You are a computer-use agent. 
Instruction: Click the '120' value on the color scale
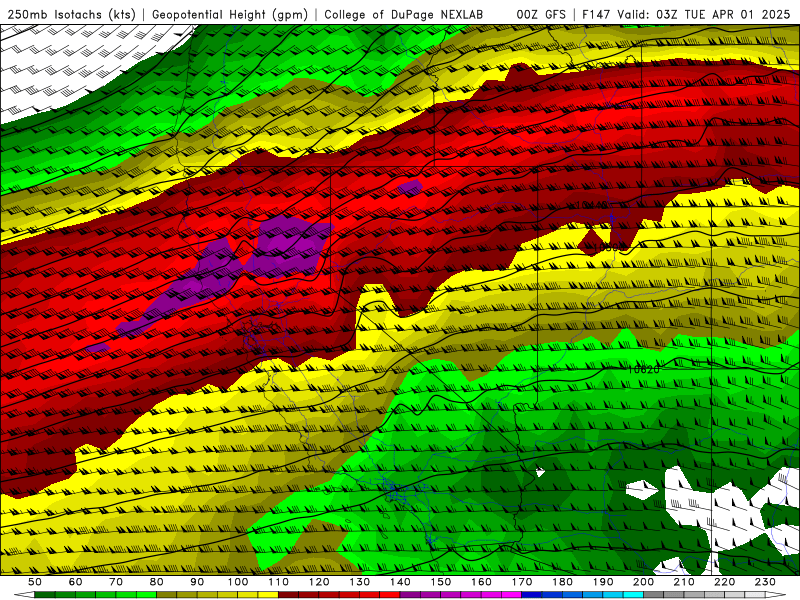click(319, 582)
